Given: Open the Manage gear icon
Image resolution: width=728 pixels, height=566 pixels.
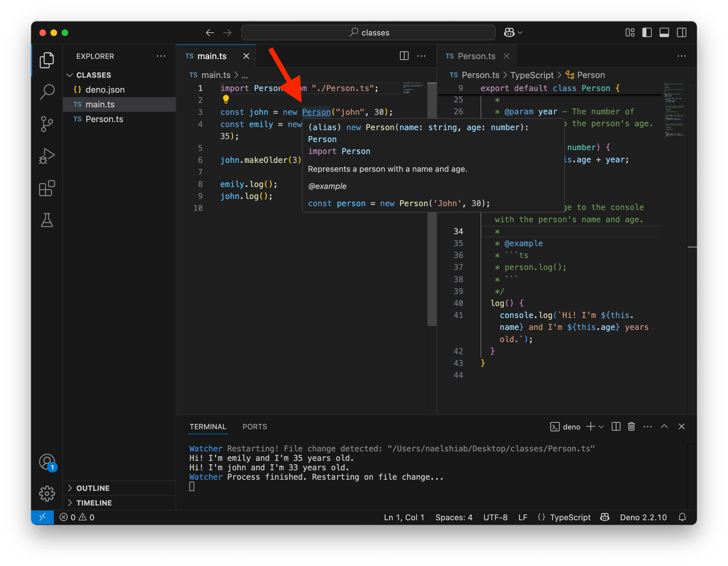Looking at the screenshot, I should coord(47,494).
